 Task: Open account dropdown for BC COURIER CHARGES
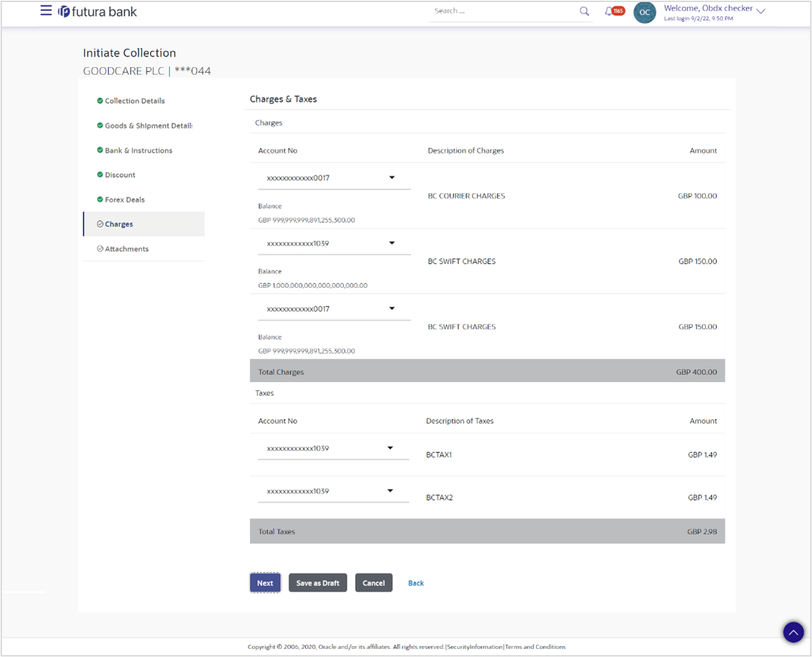click(333, 178)
